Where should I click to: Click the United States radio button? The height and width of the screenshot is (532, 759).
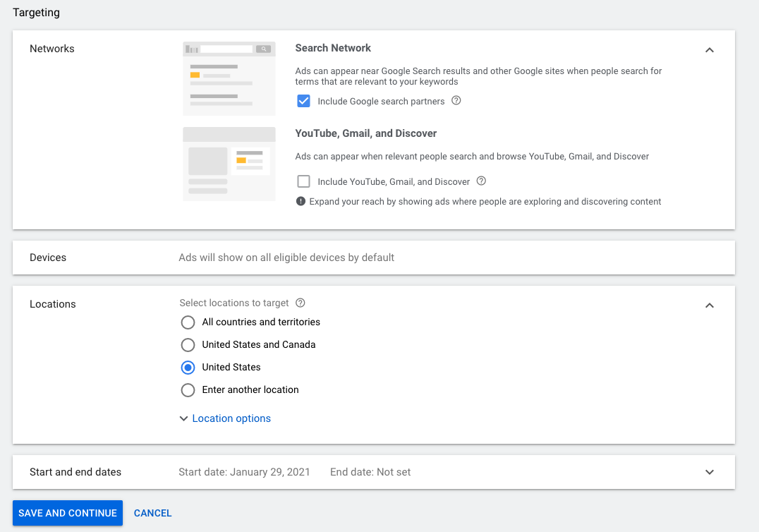[x=188, y=368]
